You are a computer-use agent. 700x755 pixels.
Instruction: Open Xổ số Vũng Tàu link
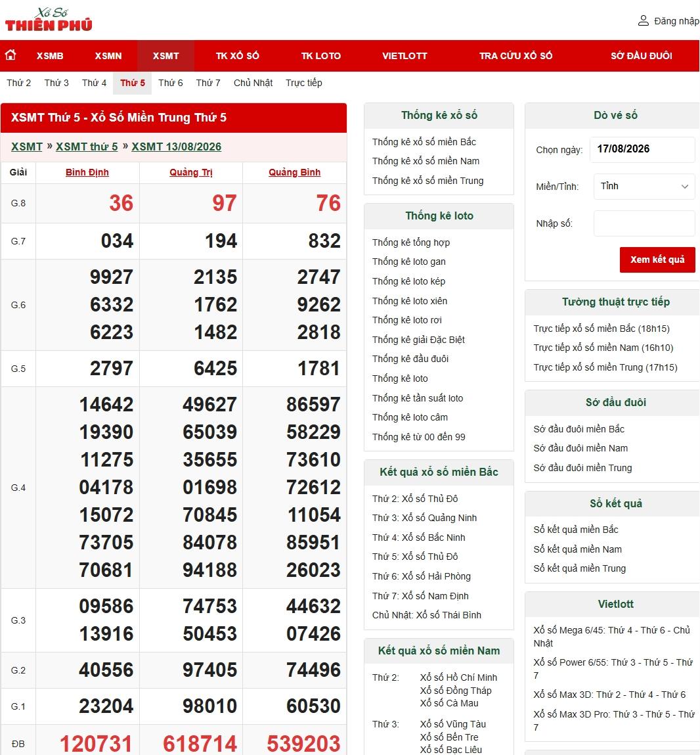click(x=452, y=724)
